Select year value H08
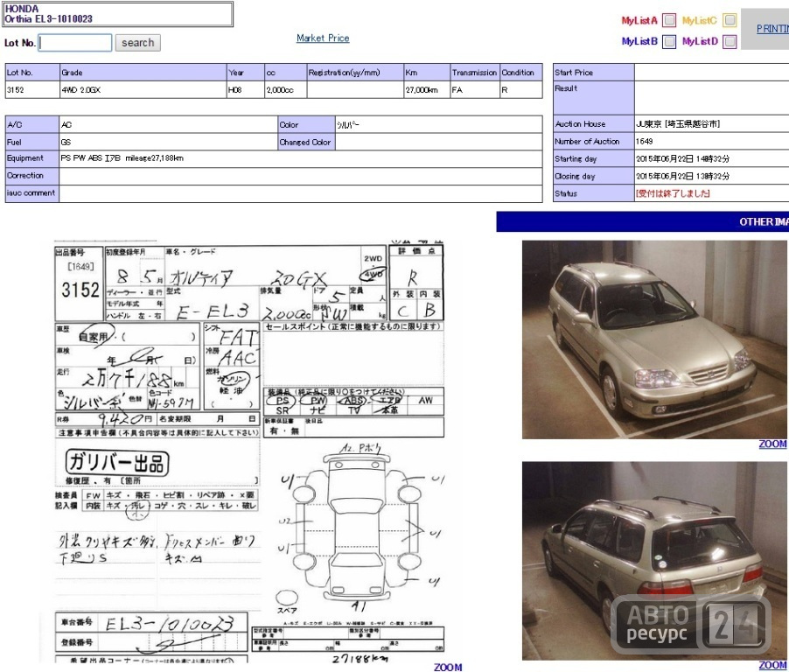 click(235, 89)
